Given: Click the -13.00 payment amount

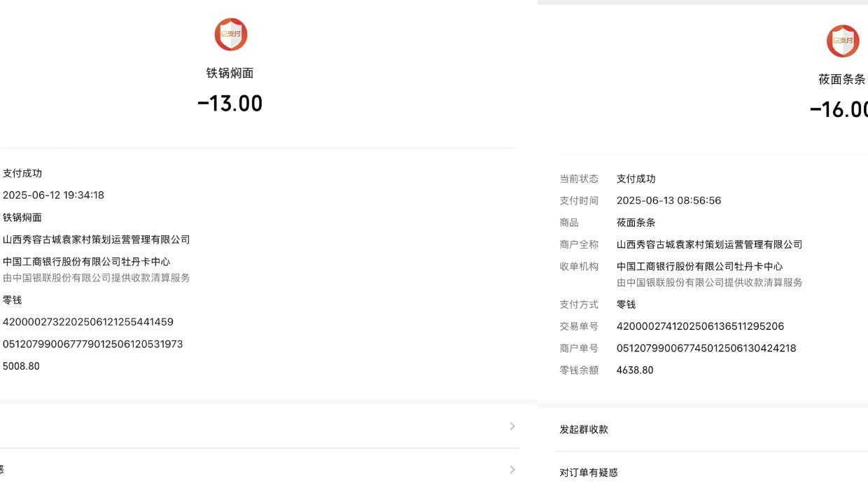Looking at the screenshot, I should (230, 104).
